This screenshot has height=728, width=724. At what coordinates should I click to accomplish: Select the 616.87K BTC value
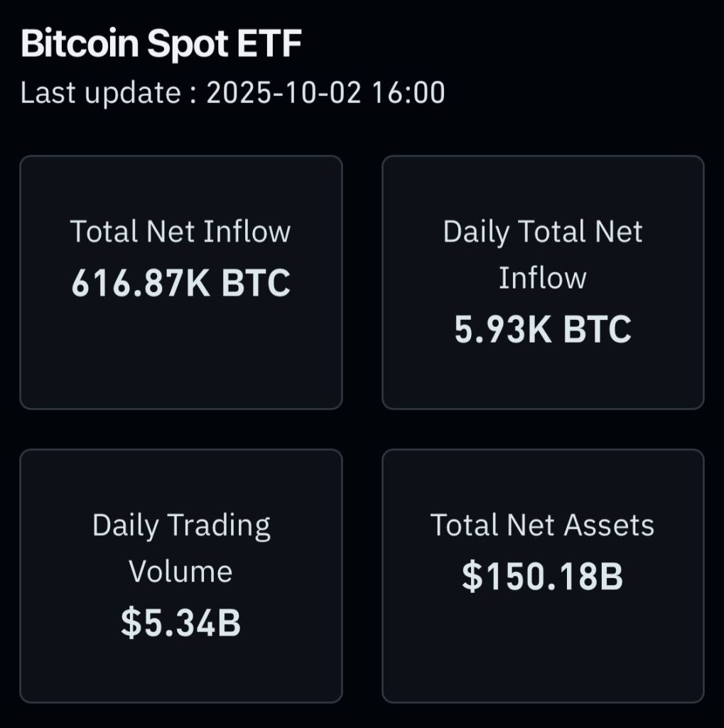[180, 283]
